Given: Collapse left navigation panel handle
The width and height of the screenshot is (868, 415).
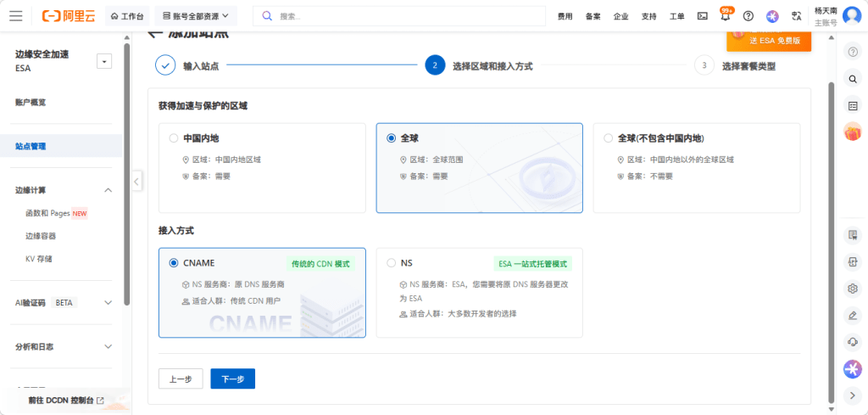Looking at the screenshot, I should click(x=137, y=181).
